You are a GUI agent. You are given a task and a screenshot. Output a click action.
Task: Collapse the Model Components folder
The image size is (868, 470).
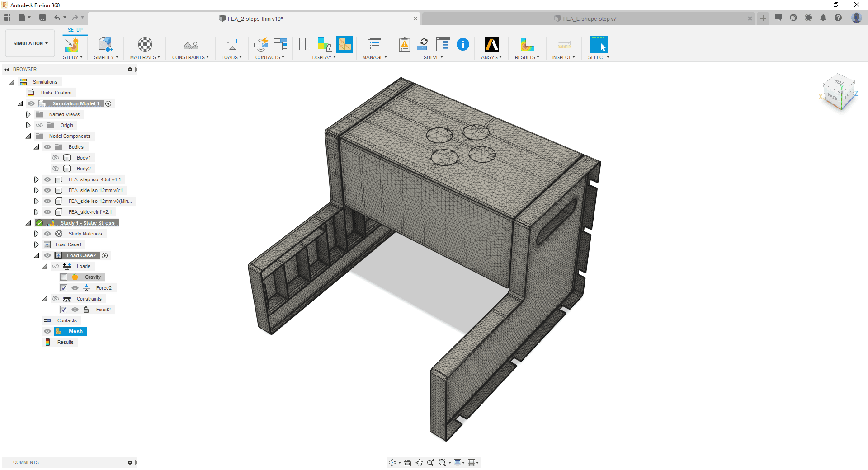[28, 136]
